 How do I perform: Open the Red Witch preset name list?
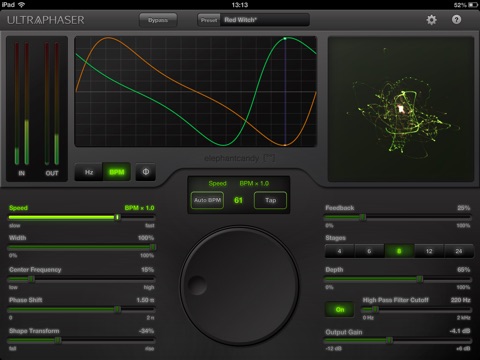tap(265, 20)
